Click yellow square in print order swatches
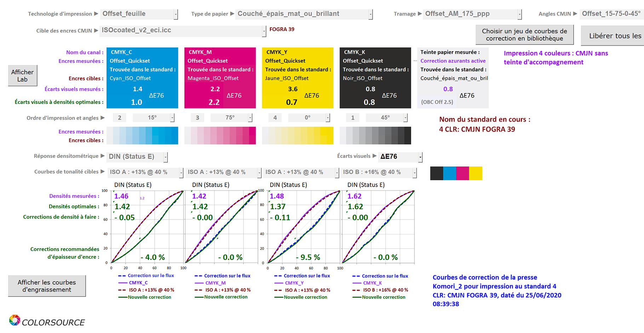Viewport: 644px width, 333px height. [476, 174]
